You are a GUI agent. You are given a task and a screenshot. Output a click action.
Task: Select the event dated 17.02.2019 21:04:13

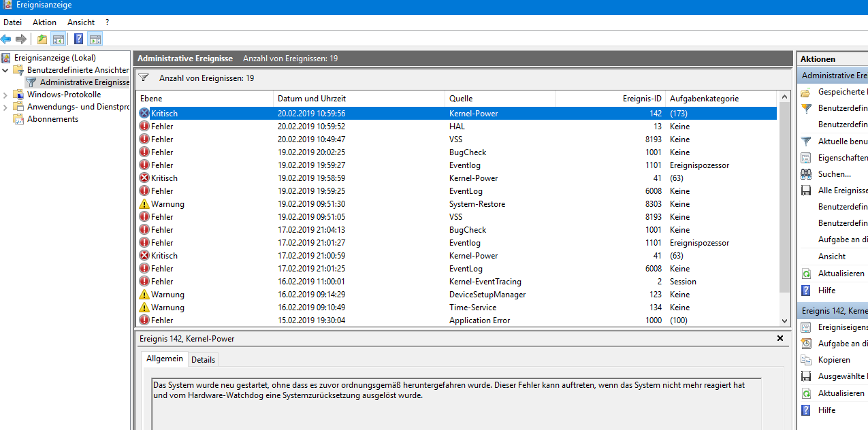tap(456, 230)
